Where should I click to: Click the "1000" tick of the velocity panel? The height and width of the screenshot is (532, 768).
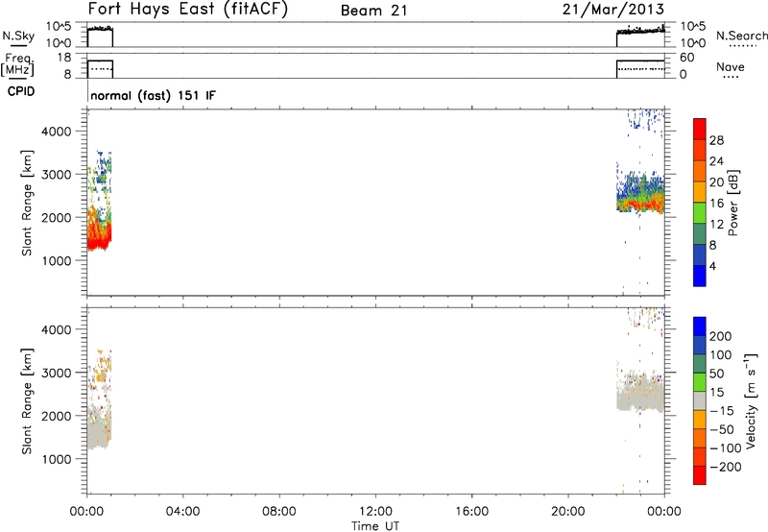coord(57,460)
